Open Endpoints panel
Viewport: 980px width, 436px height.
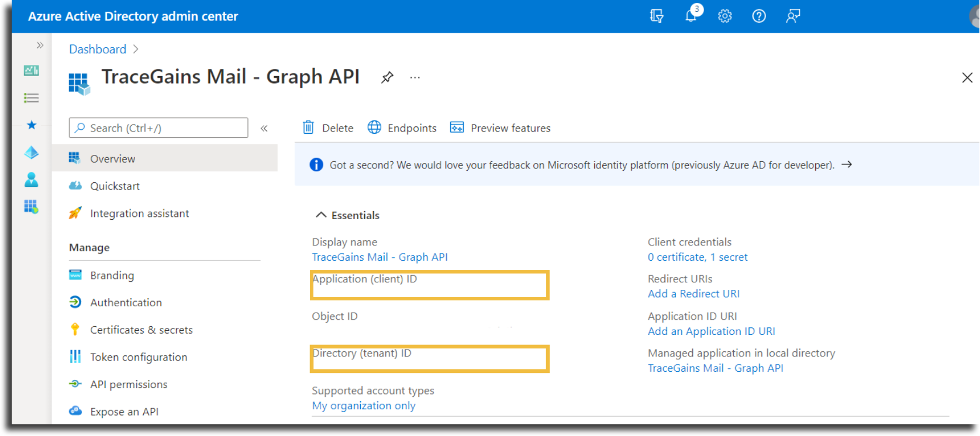(x=402, y=127)
